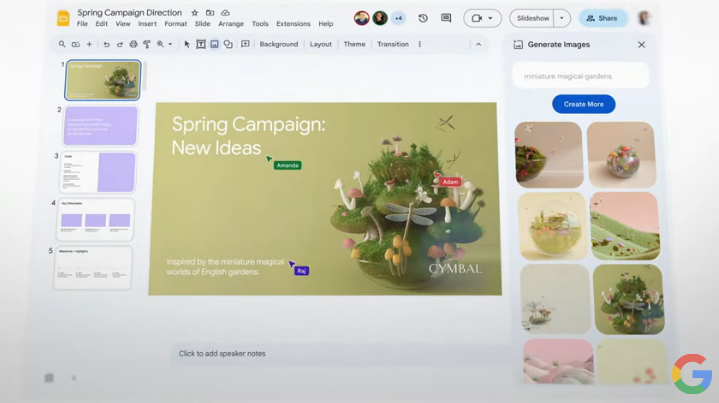
Task: Click the new slide layout icon
Action: 76,44
